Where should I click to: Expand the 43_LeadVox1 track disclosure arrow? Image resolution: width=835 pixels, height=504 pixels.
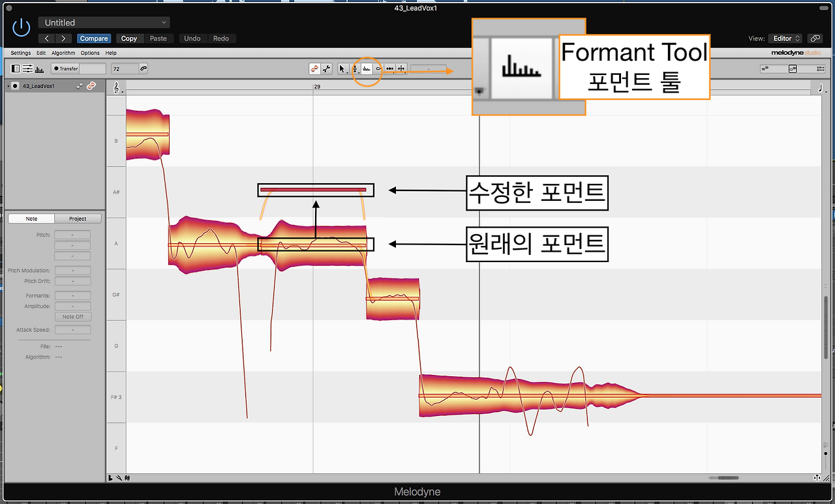tap(8, 86)
